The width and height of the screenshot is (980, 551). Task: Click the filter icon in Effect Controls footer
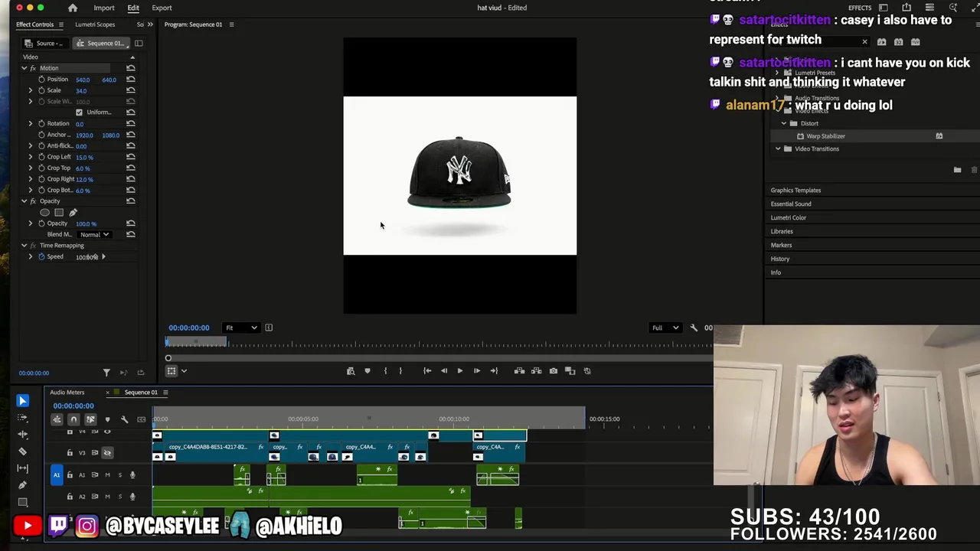coord(106,373)
